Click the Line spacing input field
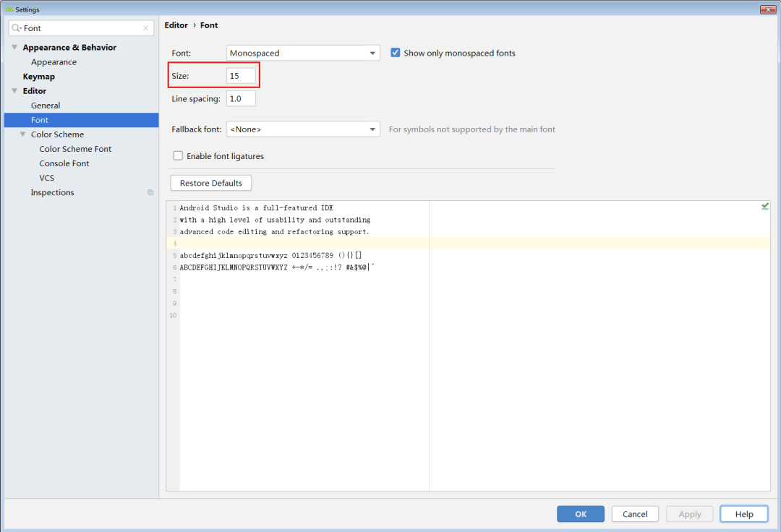This screenshot has height=532, width=781. click(x=241, y=98)
